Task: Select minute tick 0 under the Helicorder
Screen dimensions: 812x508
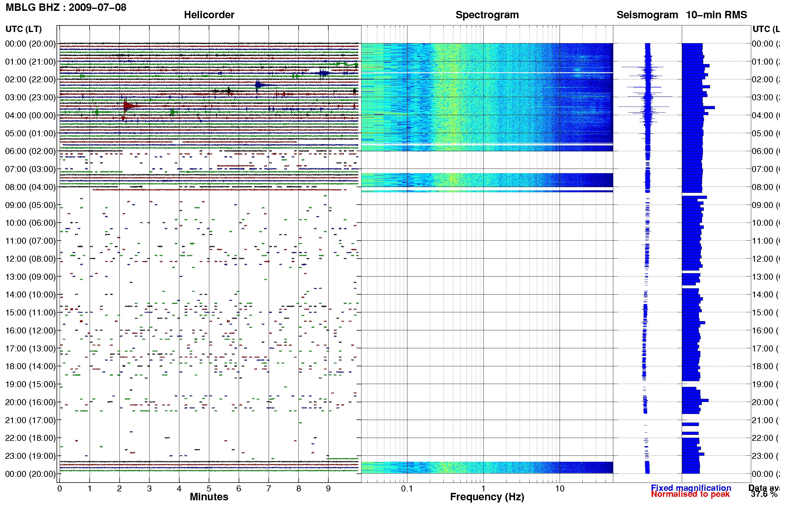Action: tap(60, 489)
